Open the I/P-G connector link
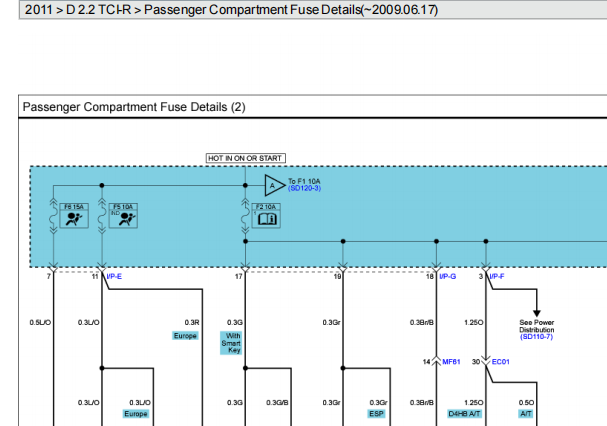The image size is (607, 426). click(x=448, y=277)
